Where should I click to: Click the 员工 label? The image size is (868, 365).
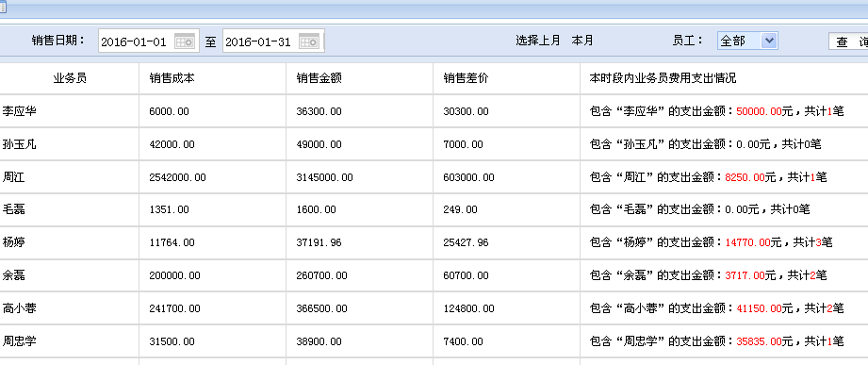click(x=688, y=41)
